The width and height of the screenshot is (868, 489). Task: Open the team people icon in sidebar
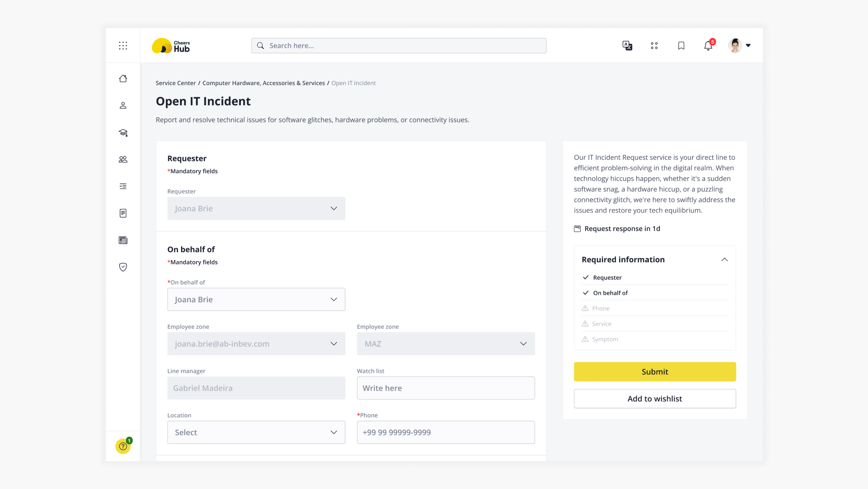click(123, 159)
